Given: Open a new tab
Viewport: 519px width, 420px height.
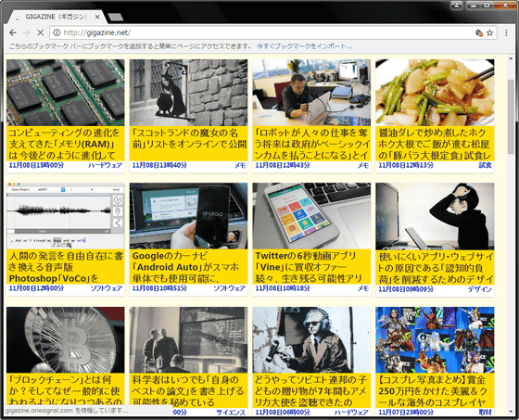Looking at the screenshot, I should click(x=116, y=17).
